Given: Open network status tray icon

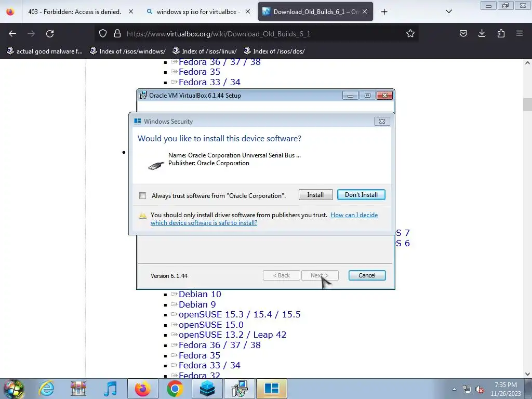Looking at the screenshot, I should point(467,389).
